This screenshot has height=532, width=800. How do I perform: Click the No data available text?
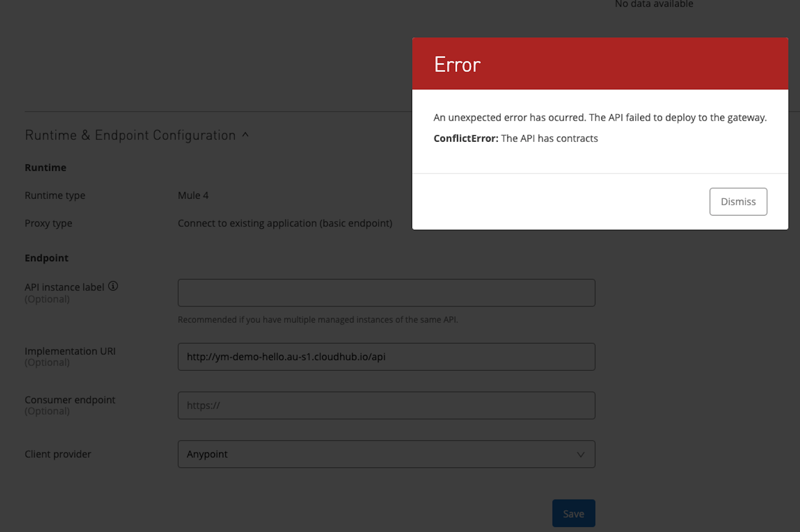[x=653, y=4]
